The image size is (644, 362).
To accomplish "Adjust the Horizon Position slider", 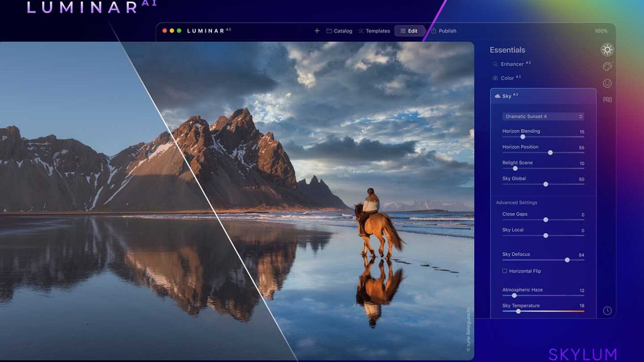I will click(543, 152).
